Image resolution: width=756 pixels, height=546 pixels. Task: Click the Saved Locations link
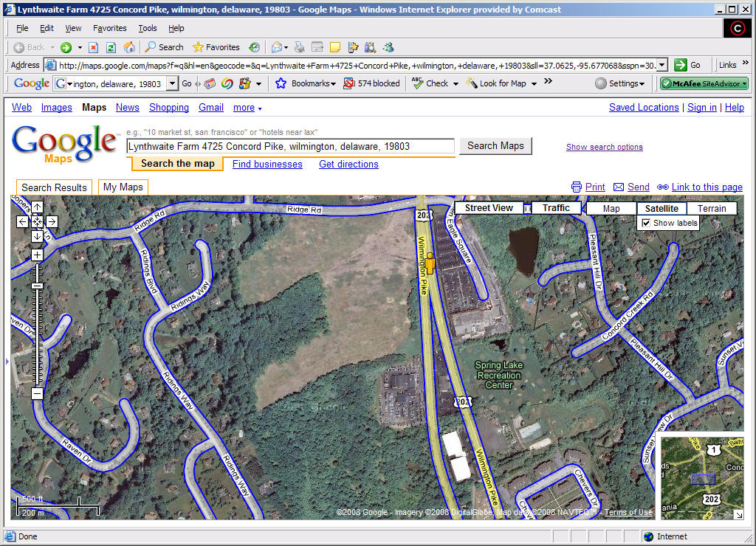tap(644, 108)
